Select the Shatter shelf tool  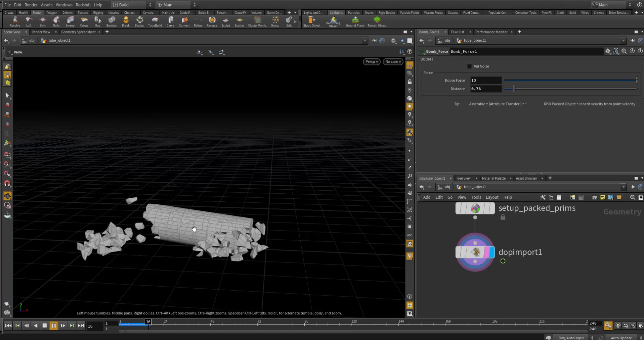139,22
